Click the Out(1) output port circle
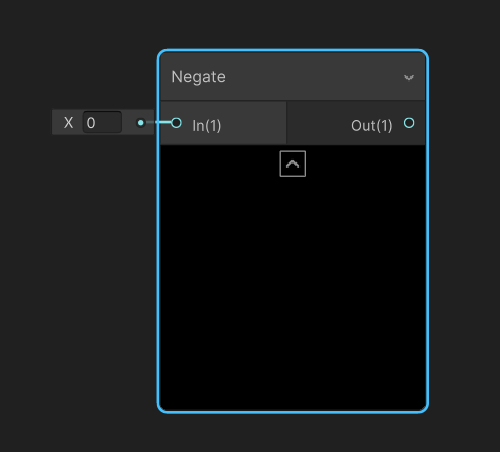The width and height of the screenshot is (500, 452). point(409,123)
